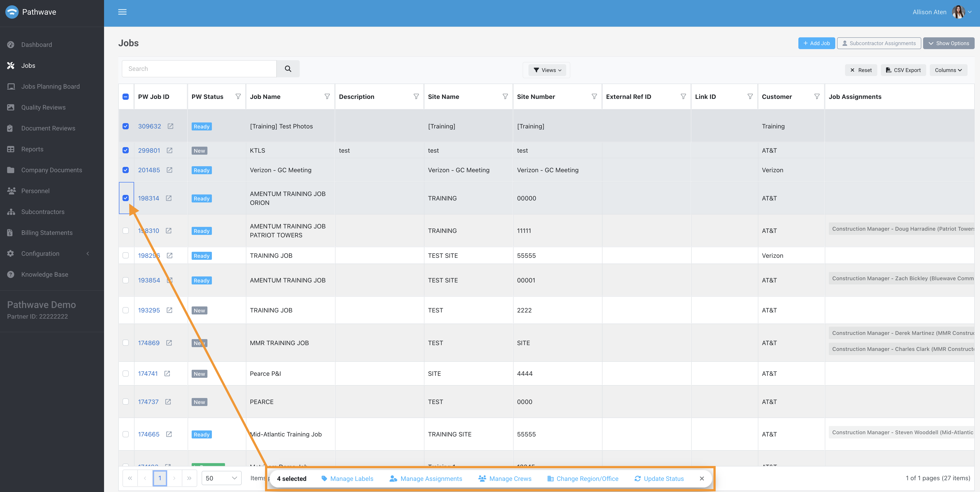Click Subcontractor Assignments button
980x492 pixels.
click(879, 43)
